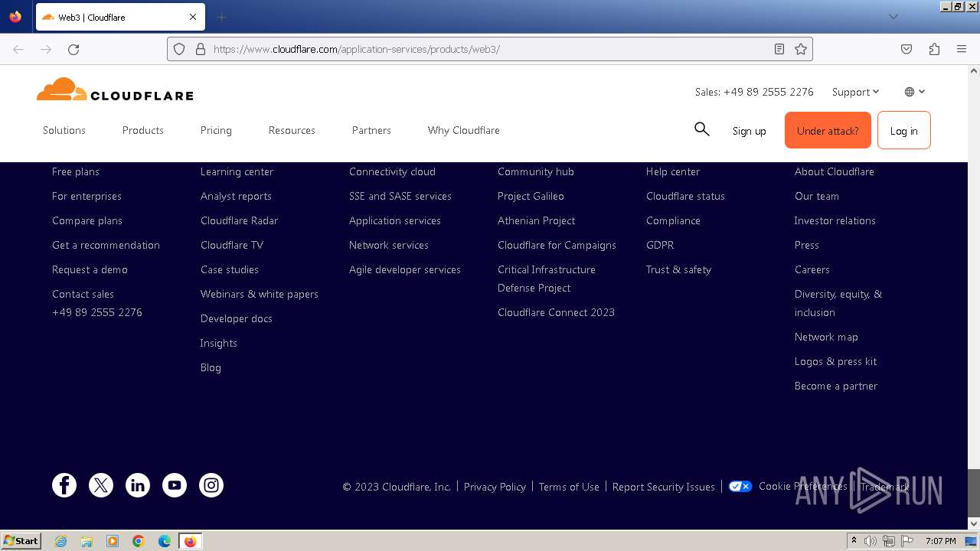Viewport: 980px width, 551px height.
Task: Open the Cloudflare Radar link
Action: [x=239, y=220]
